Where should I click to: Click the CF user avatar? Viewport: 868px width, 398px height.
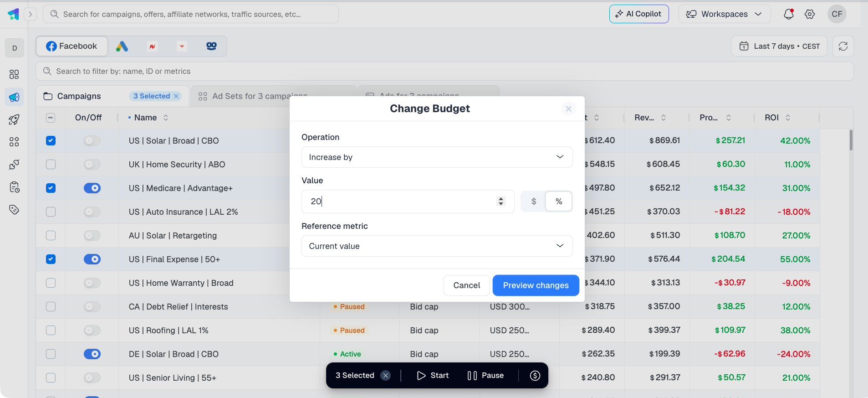coord(837,14)
